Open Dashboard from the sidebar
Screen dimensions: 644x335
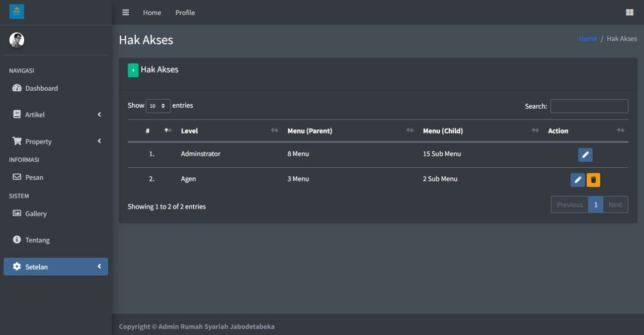coord(41,88)
